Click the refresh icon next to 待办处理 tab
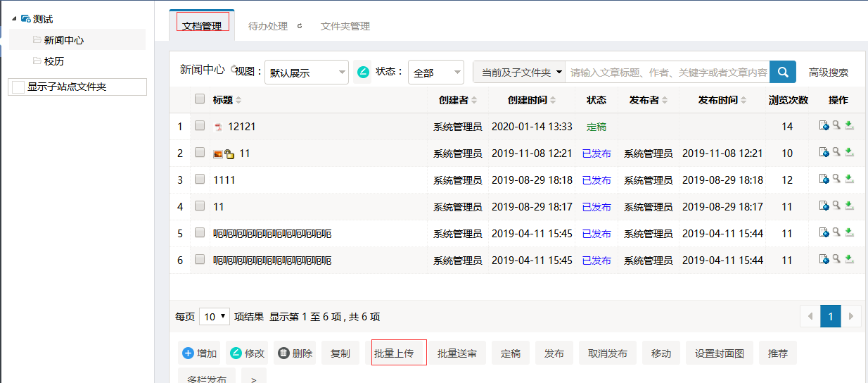 (300, 26)
